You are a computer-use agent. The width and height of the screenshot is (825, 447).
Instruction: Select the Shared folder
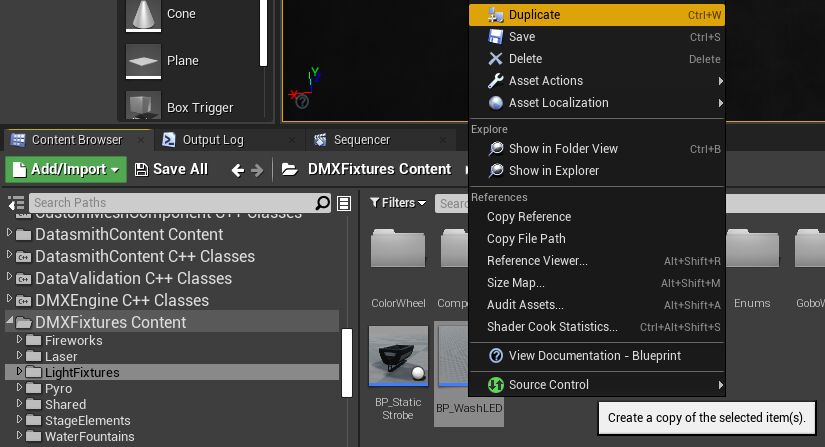tap(65, 404)
